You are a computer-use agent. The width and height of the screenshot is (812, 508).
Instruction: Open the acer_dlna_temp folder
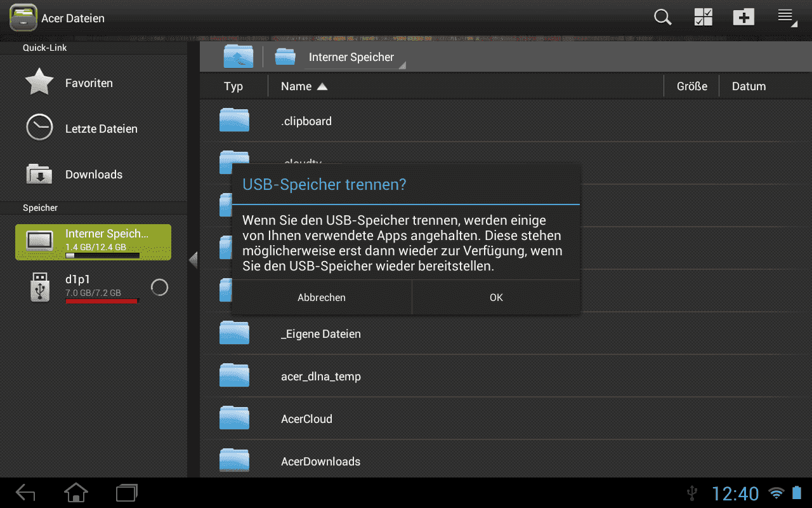[506, 376]
